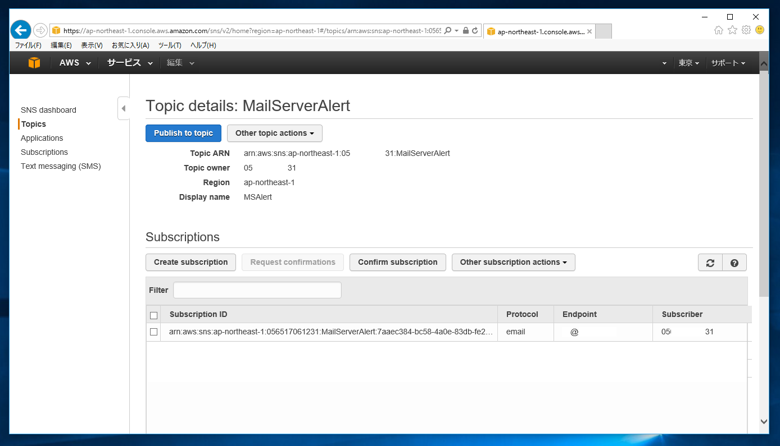Open the 編集 edit dropdown
Viewport: 780px width, 446px height.
coord(180,63)
